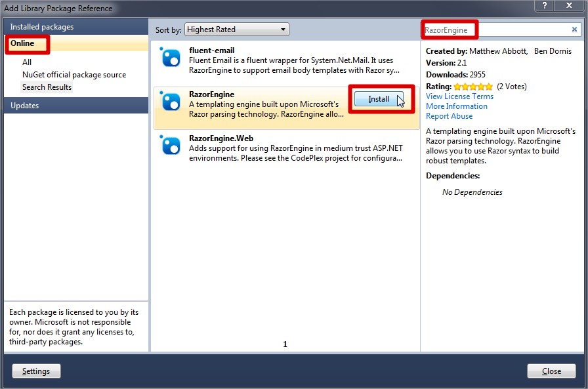Screen dimensions: 588x389
Task: Click the Version: 2.1 text
Action: [x=446, y=62]
